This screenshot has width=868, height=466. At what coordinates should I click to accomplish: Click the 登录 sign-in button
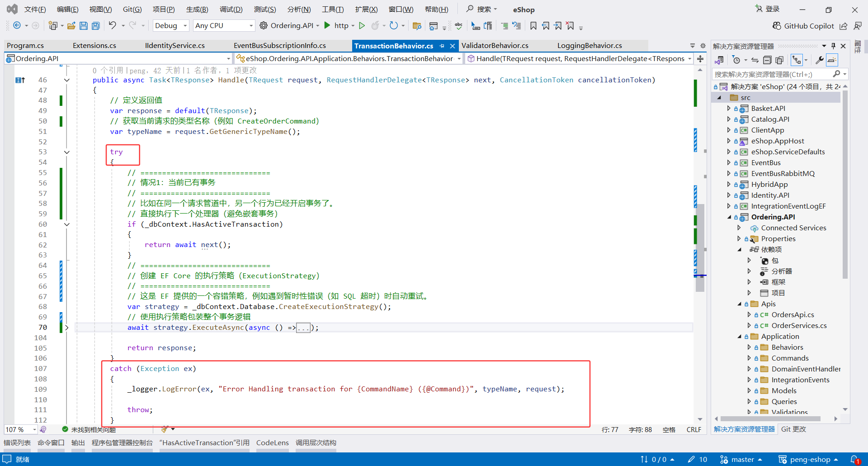pyautogui.click(x=767, y=9)
